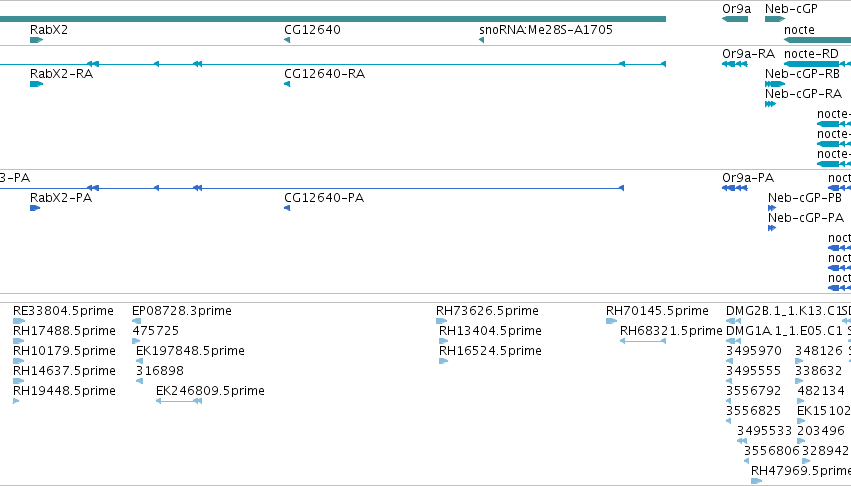
Task: Click the CG12640-PA protein arrowhead
Action: 287,208
